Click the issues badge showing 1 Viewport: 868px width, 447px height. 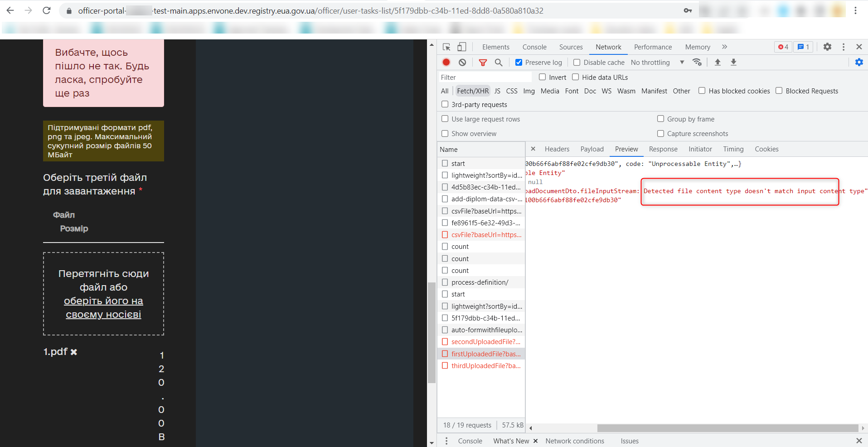803,47
